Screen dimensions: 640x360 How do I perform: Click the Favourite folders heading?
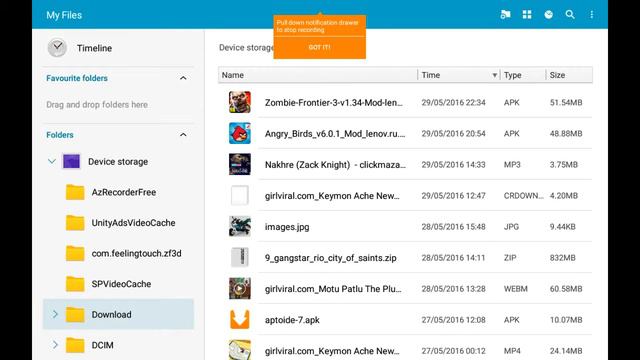77,78
